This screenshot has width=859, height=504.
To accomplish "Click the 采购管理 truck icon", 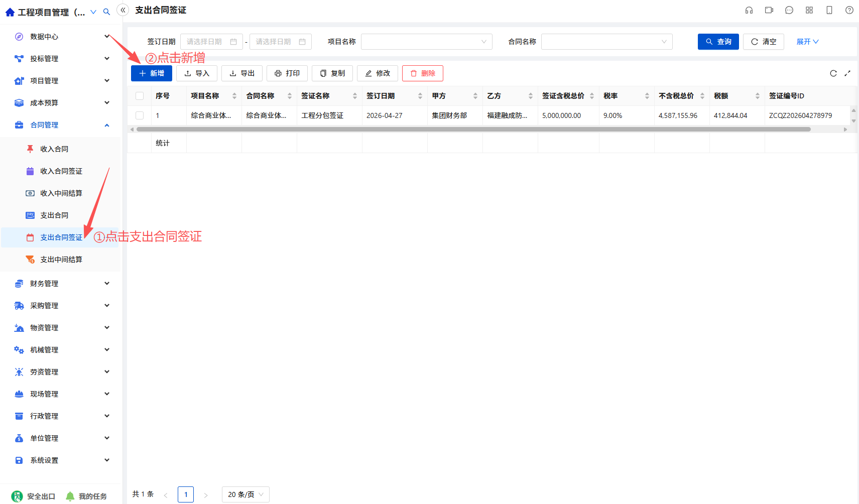I will click(x=19, y=306).
